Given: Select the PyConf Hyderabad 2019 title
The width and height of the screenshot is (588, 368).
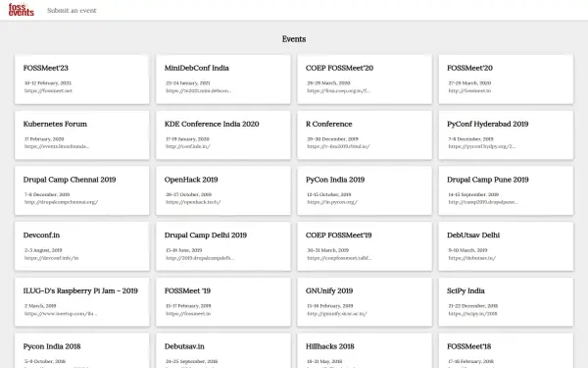Looking at the screenshot, I should click(x=487, y=124).
